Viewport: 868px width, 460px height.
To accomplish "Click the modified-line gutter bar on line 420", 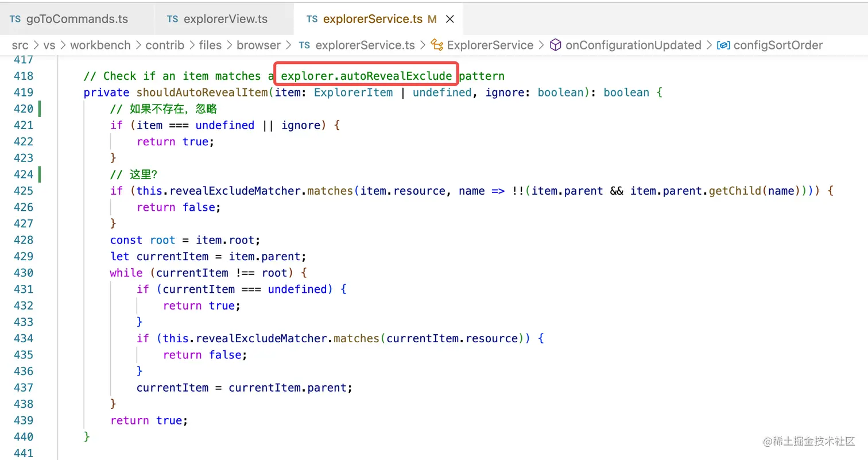I will 40,109.
